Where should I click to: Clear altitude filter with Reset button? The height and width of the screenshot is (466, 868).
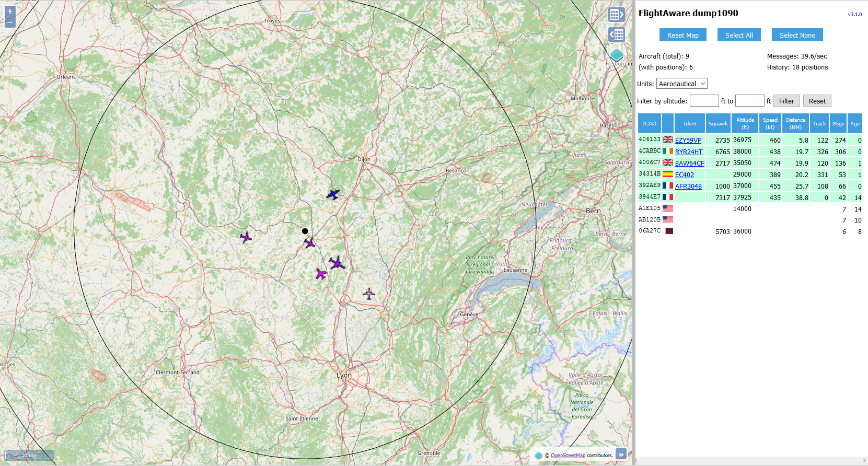[x=817, y=101]
